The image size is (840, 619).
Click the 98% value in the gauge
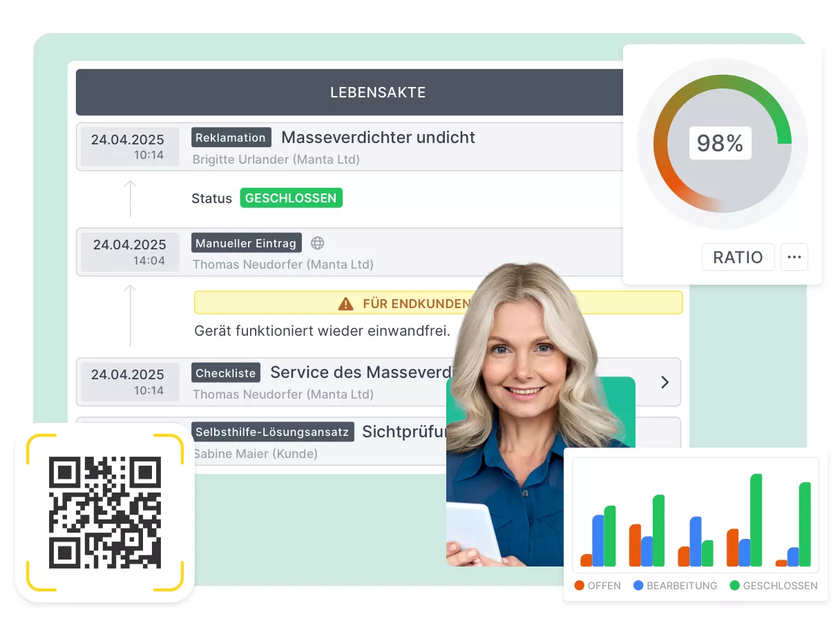720,143
